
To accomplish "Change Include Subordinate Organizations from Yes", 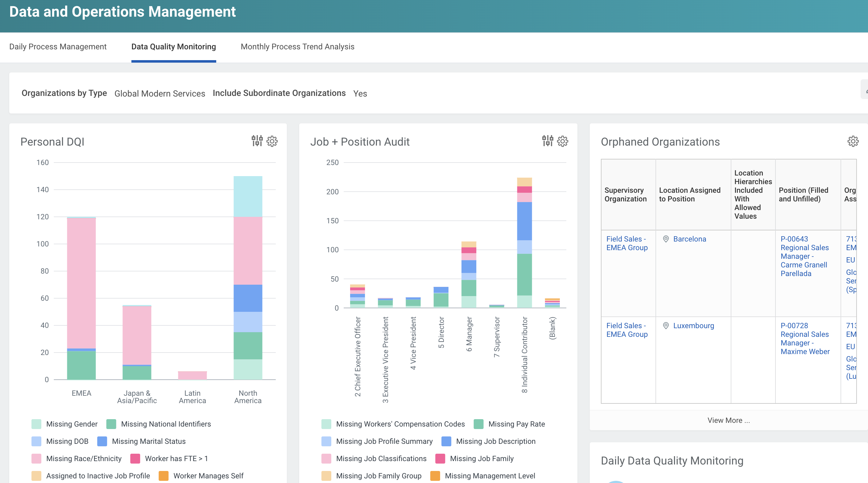I will 360,94.
